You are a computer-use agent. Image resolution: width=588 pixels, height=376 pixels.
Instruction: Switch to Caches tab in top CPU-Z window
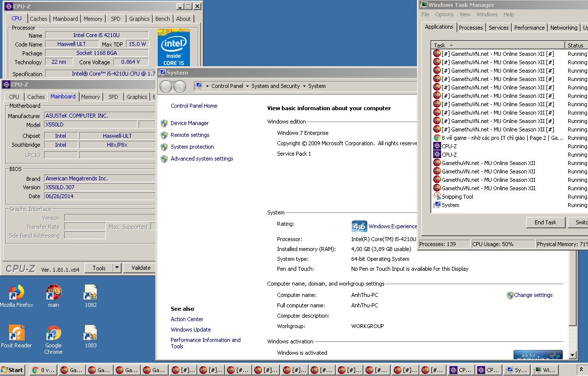38,19
